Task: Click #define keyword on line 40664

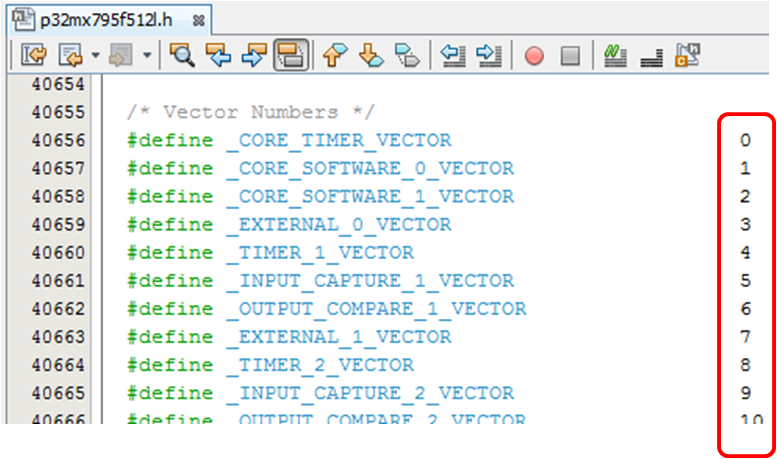Action: pos(170,365)
